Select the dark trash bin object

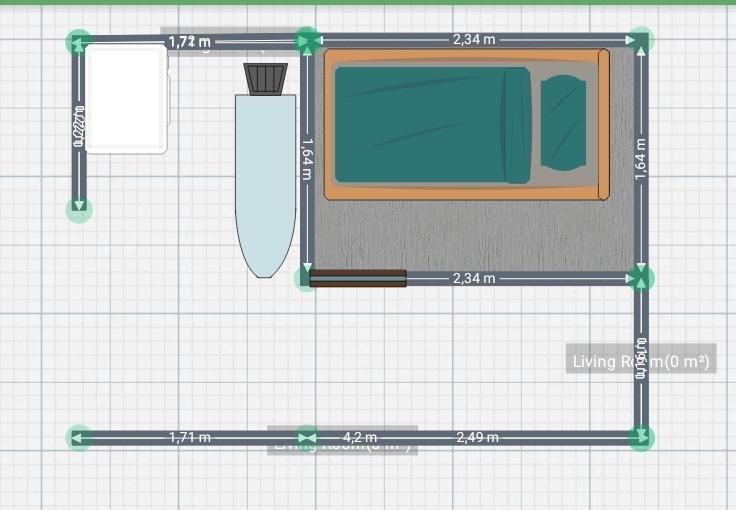[x=266, y=78]
